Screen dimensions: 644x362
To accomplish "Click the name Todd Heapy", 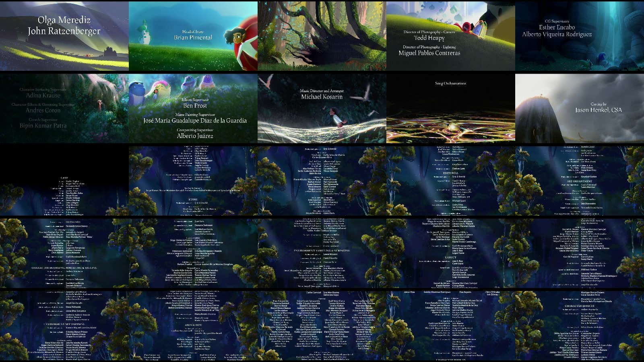I will pos(429,38).
